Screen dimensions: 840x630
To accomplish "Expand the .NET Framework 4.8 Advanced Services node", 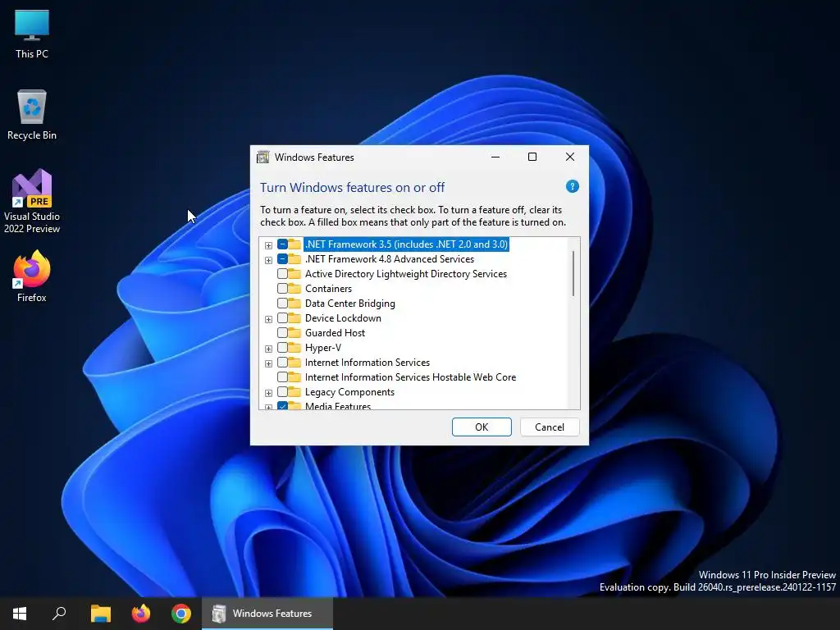I will pyautogui.click(x=268, y=260).
